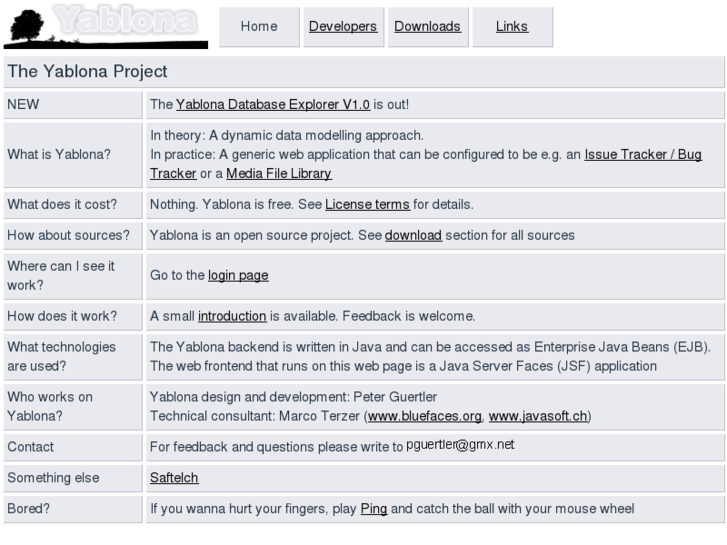Click 'What technologies are used?' label
Image resolution: width=727 pixels, height=545 pixels.
[x=62, y=357]
